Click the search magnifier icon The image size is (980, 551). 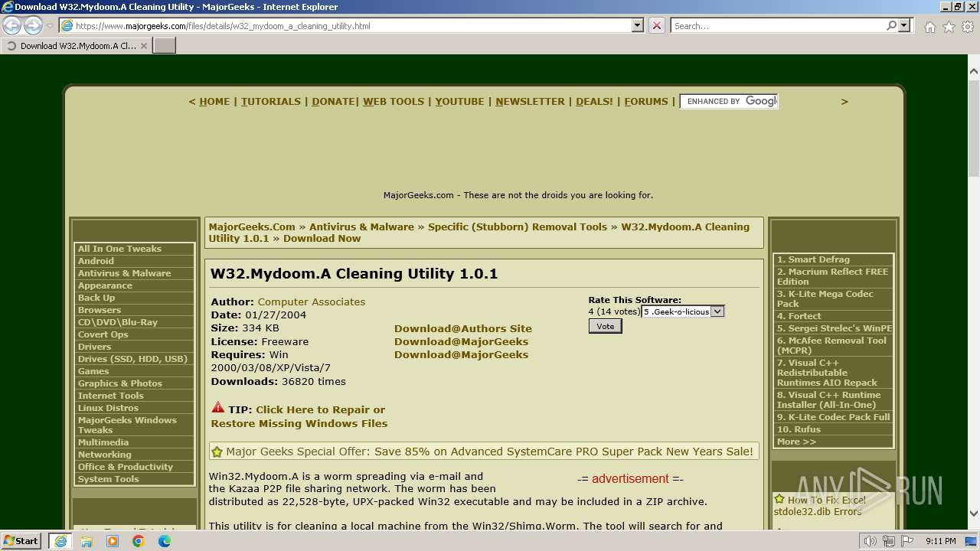click(x=891, y=25)
